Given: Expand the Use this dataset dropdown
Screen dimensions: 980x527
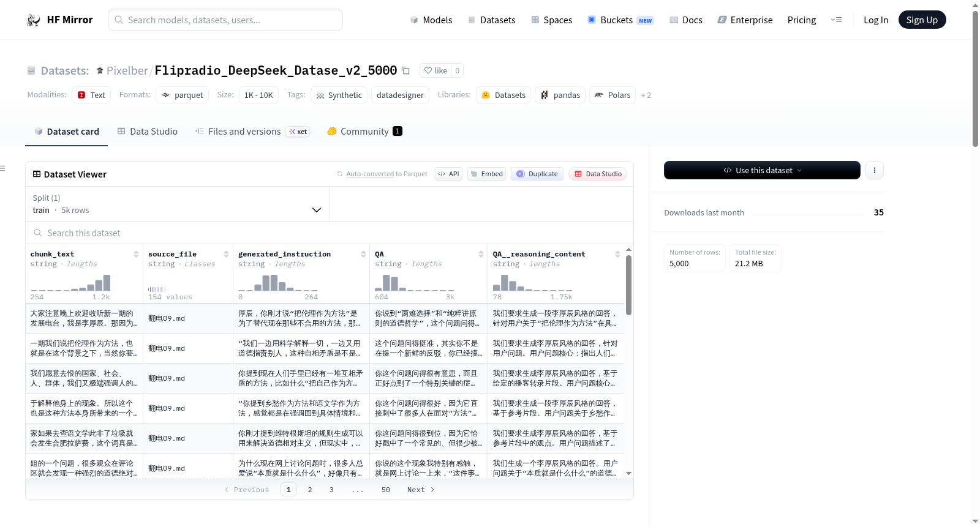Looking at the screenshot, I should (762, 170).
